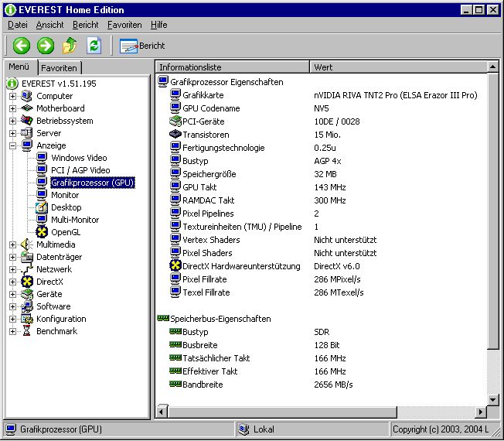The image size is (504, 441).
Task: Click the Wert column header
Action: click(x=399, y=67)
